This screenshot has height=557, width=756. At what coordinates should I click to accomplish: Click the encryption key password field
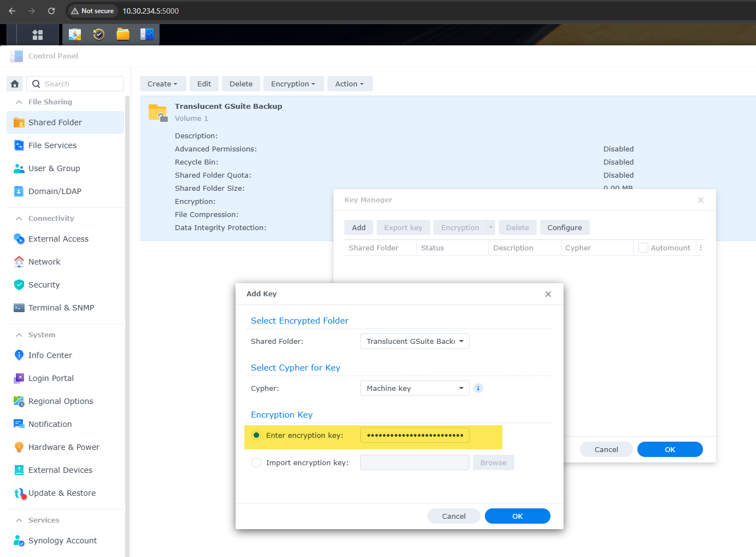point(415,435)
